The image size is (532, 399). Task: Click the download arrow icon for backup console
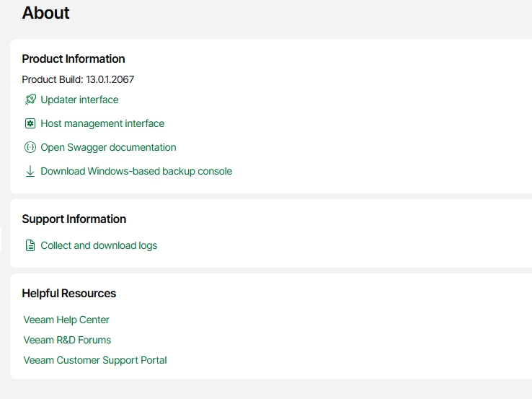pyautogui.click(x=30, y=171)
